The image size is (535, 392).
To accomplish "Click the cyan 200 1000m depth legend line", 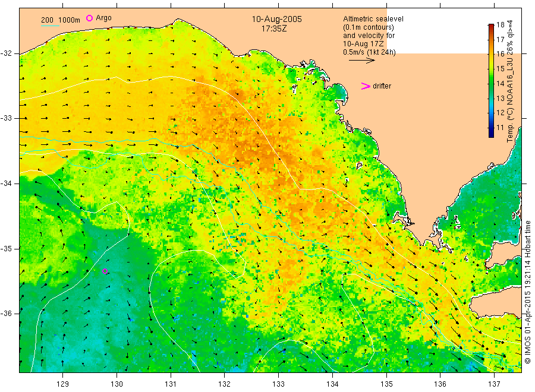I will pyautogui.click(x=50, y=26).
